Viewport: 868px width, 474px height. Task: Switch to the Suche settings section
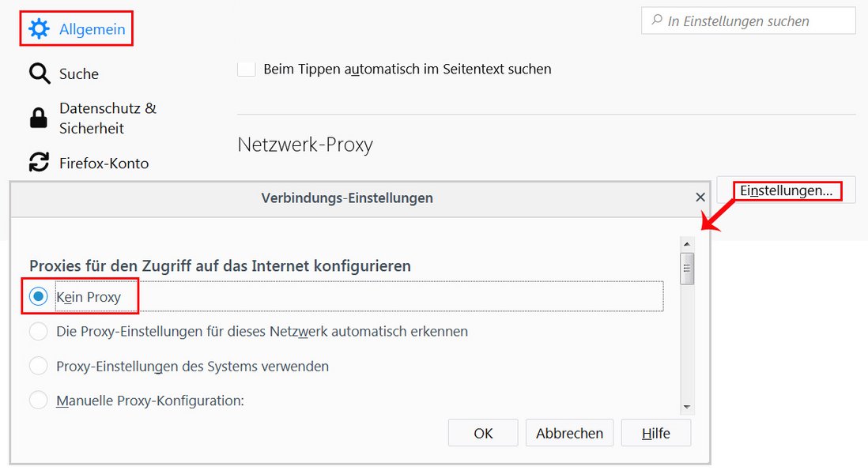click(x=79, y=73)
